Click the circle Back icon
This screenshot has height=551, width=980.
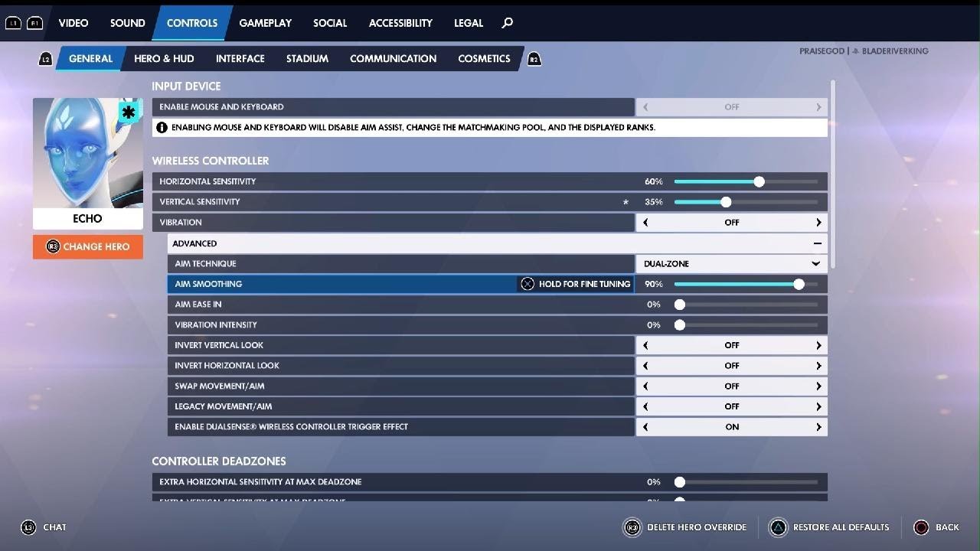click(921, 527)
